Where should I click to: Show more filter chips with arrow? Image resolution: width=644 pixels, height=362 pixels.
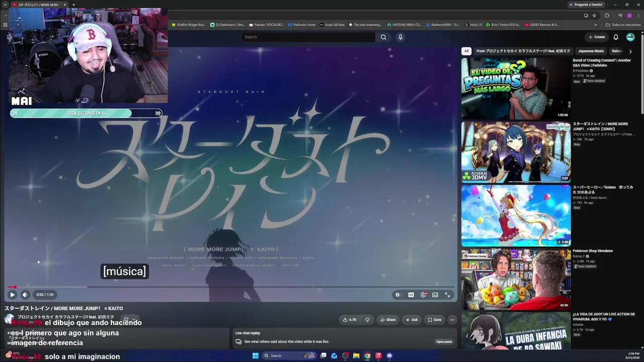tap(630, 51)
